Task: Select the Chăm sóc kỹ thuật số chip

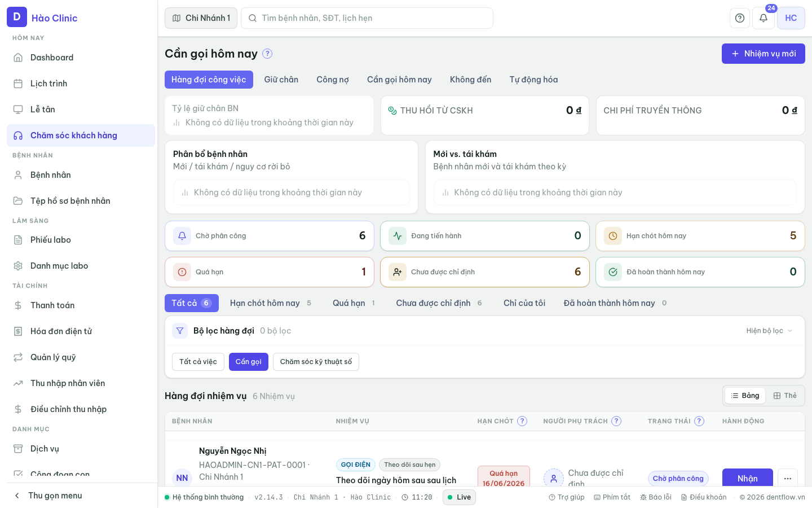Action: click(316, 362)
